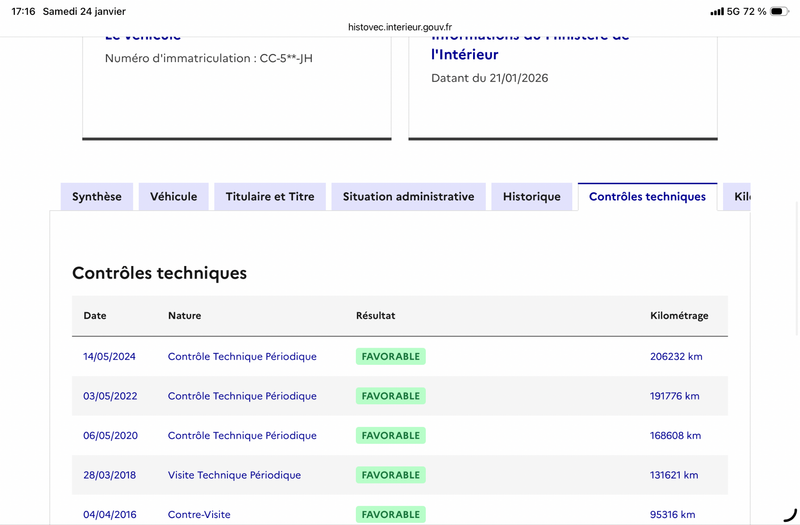
Task: Click the date 14/05/2024
Action: click(109, 356)
